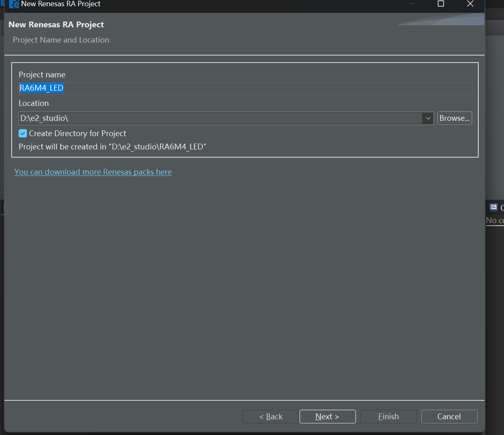Click the "Project will be created in" path text
The width and height of the screenshot is (504, 435).
pyautogui.click(x=113, y=147)
